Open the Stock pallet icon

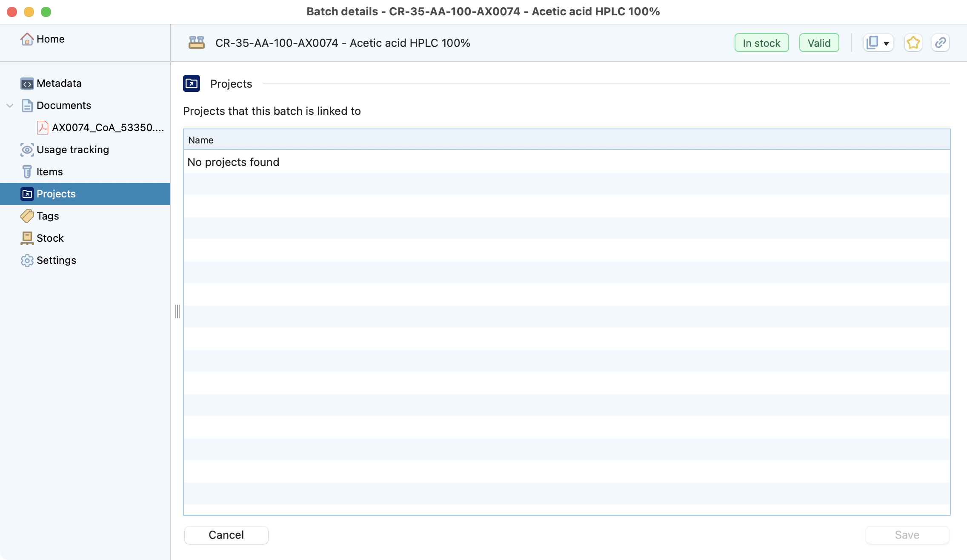click(x=27, y=238)
